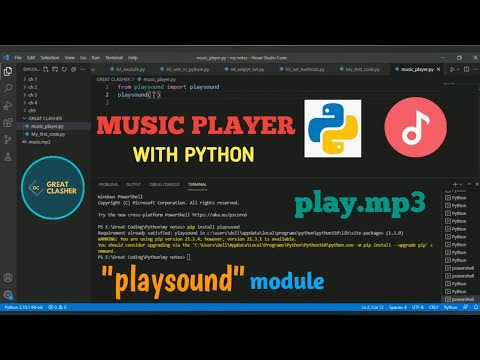
Task: Run Python file with play icon
Action: coord(452,69)
